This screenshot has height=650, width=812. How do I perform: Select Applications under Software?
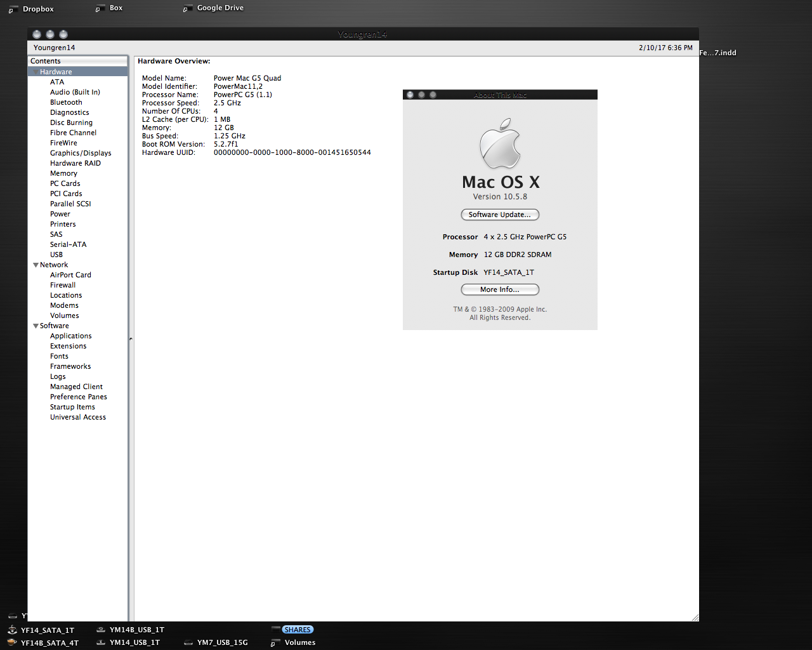point(70,336)
